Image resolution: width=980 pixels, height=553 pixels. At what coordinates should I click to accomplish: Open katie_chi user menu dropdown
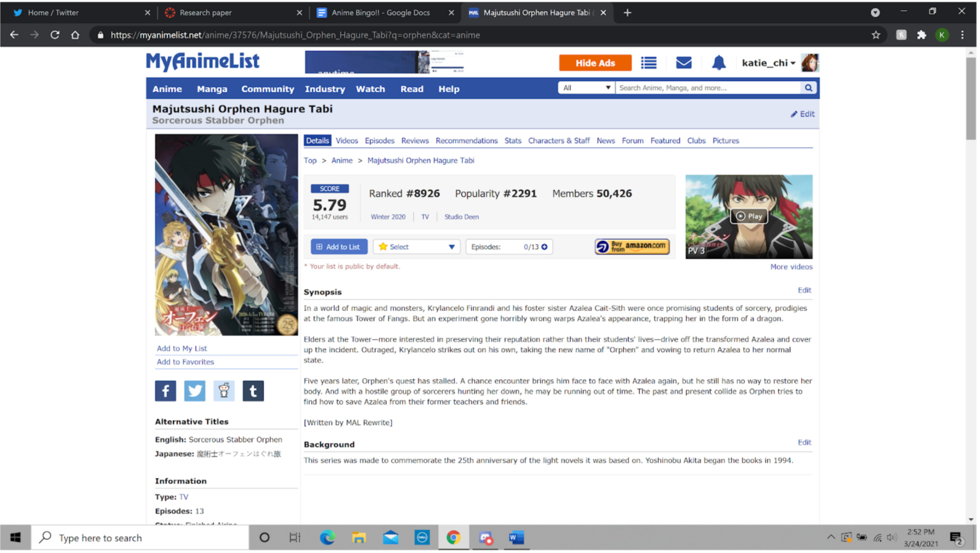click(x=768, y=63)
